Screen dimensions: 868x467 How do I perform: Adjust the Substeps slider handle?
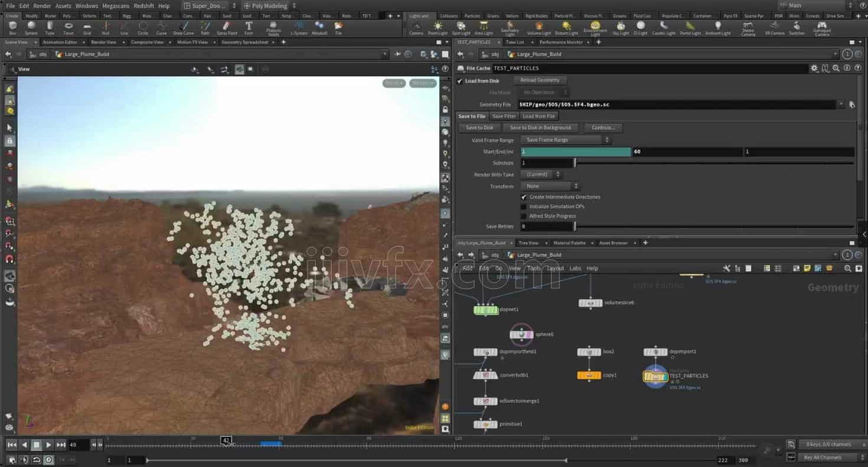(575, 163)
